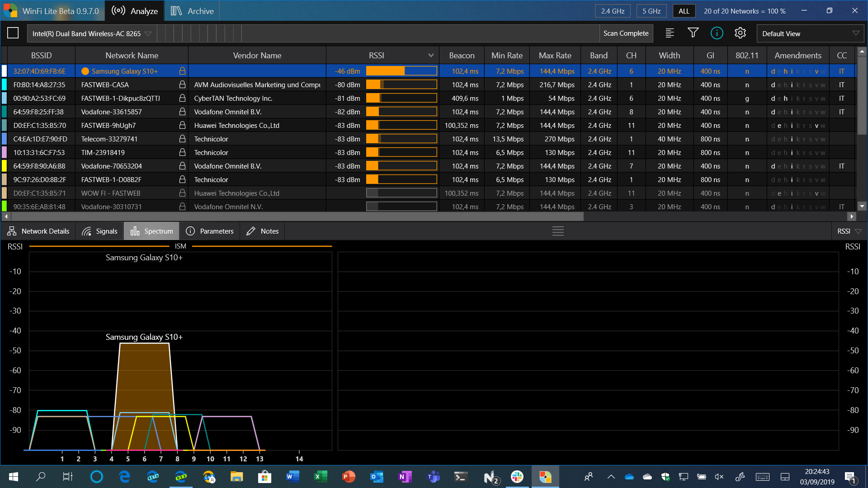Toggle the 5 GHz band filter
The height and width of the screenshot is (488, 868).
click(x=651, y=11)
